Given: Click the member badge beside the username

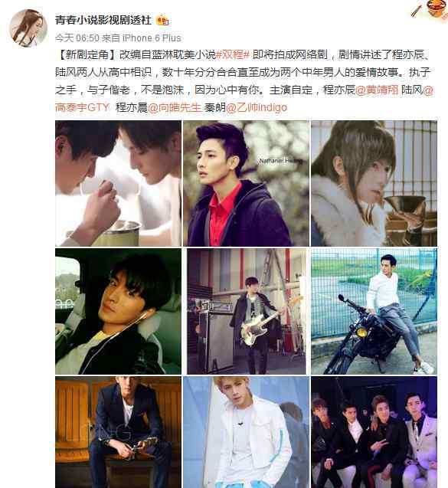Looking at the screenshot, I should pyautogui.click(x=162, y=21).
